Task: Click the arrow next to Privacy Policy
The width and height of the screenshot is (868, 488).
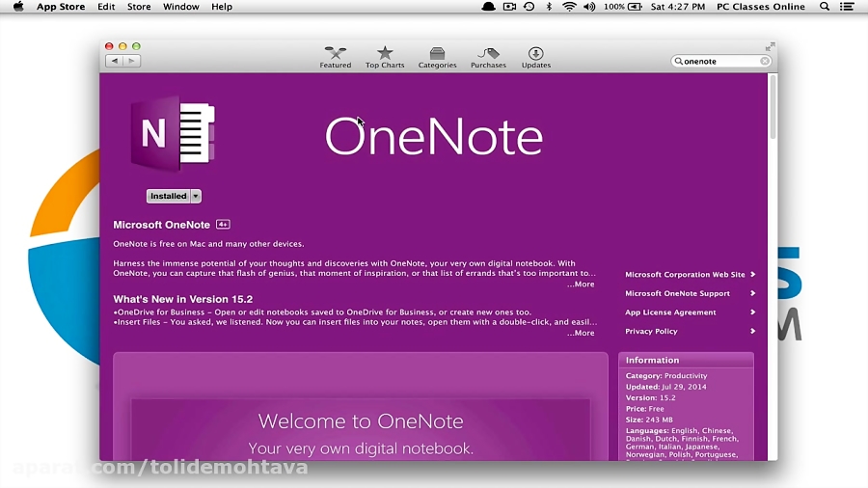Action: 753,331
